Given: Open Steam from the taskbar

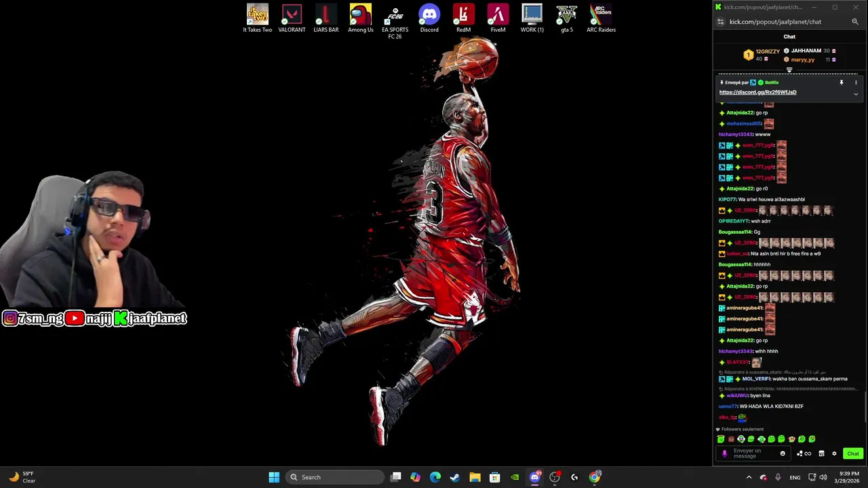Looking at the screenshot, I should [455, 477].
